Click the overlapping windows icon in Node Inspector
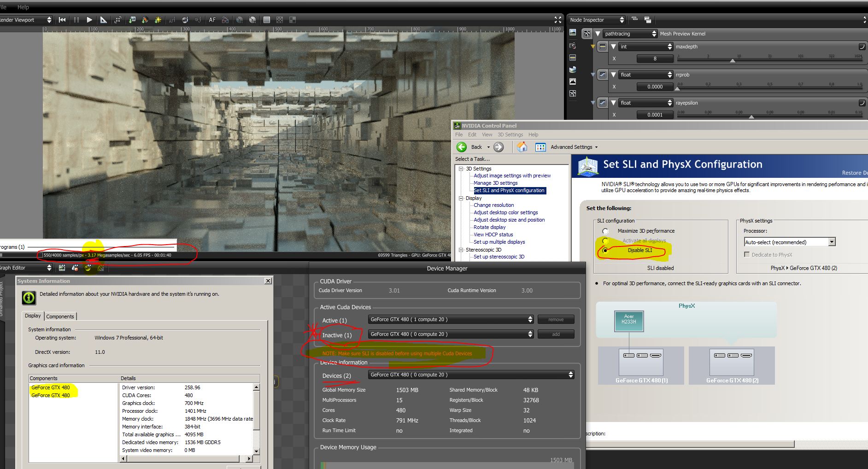 (x=647, y=20)
